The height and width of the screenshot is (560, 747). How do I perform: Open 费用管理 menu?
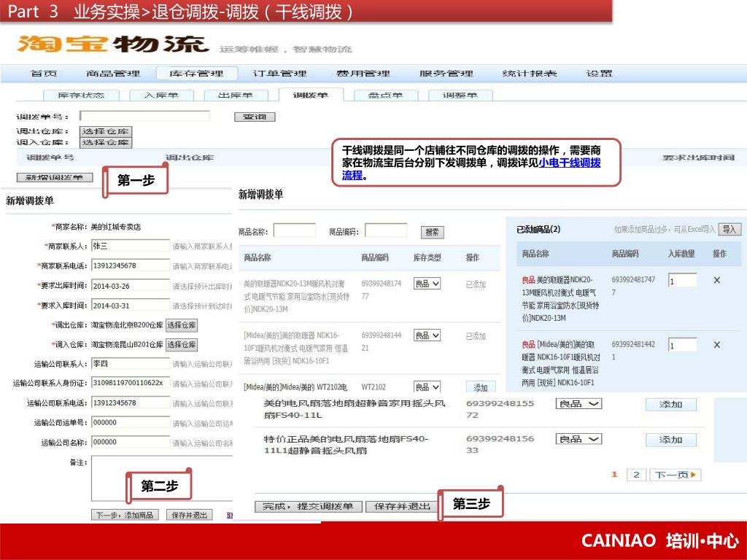[x=363, y=74]
